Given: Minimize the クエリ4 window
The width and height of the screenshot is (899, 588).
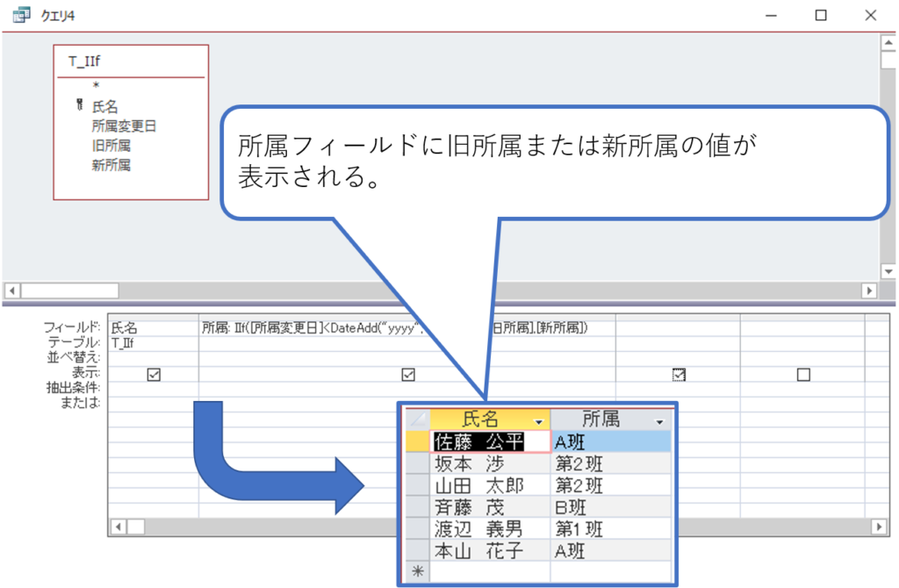Looking at the screenshot, I should (771, 16).
